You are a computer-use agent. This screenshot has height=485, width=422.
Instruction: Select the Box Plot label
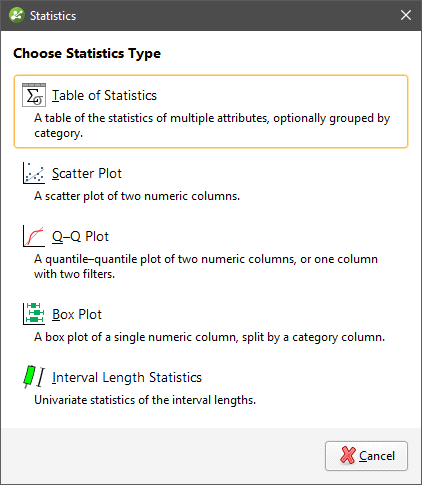click(x=77, y=314)
